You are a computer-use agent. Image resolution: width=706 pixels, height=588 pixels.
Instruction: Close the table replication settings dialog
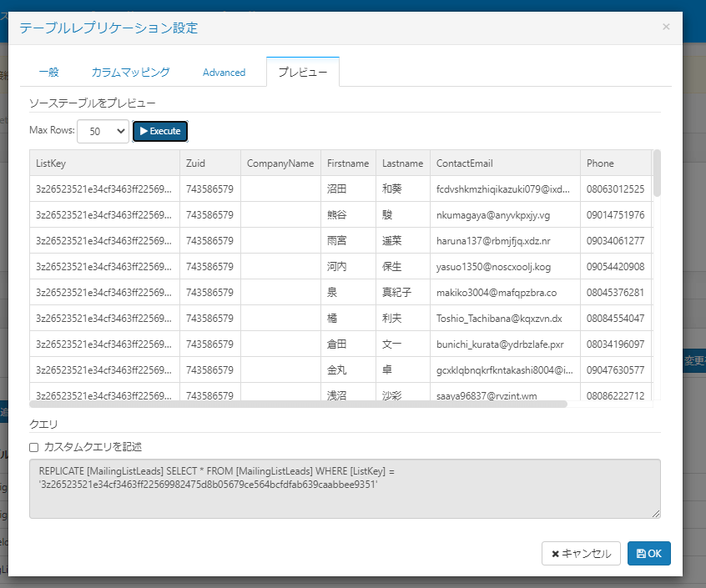[x=665, y=27]
